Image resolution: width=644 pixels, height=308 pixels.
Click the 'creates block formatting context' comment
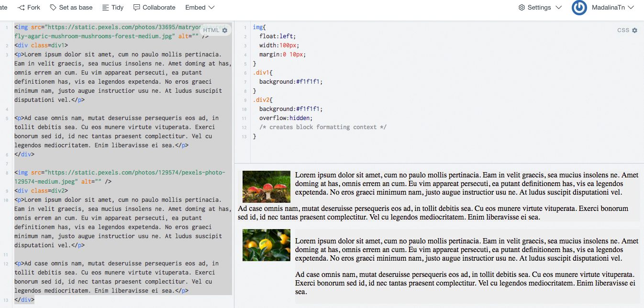323,127
